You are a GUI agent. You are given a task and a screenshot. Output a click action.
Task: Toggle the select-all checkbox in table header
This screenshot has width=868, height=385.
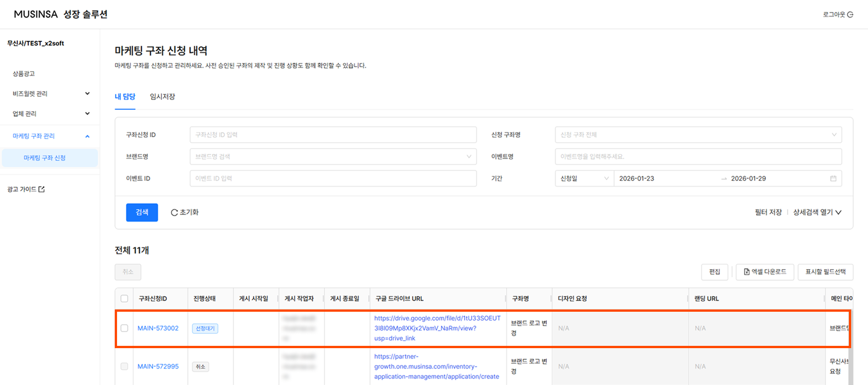pyautogui.click(x=124, y=299)
